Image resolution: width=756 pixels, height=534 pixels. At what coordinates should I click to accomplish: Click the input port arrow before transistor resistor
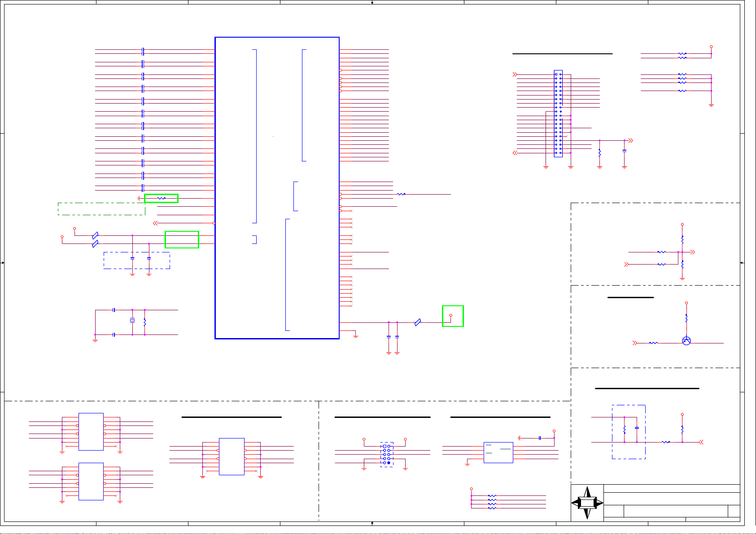click(x=635, y=343)
